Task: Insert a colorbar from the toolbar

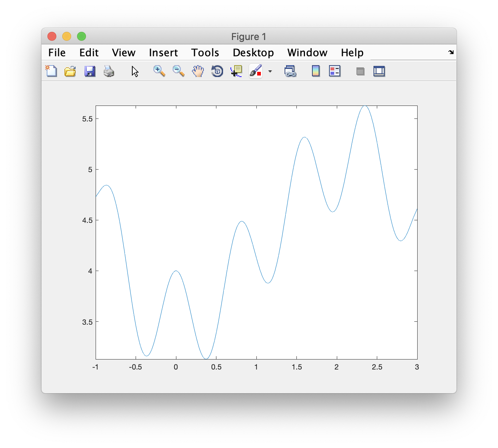Action: point(316,71)
